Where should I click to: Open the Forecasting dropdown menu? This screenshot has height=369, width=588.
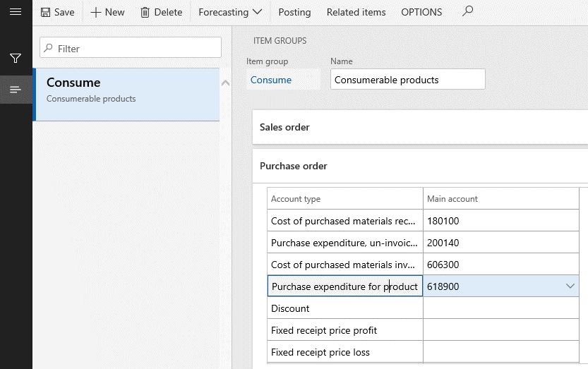click(x=230, y=12)
